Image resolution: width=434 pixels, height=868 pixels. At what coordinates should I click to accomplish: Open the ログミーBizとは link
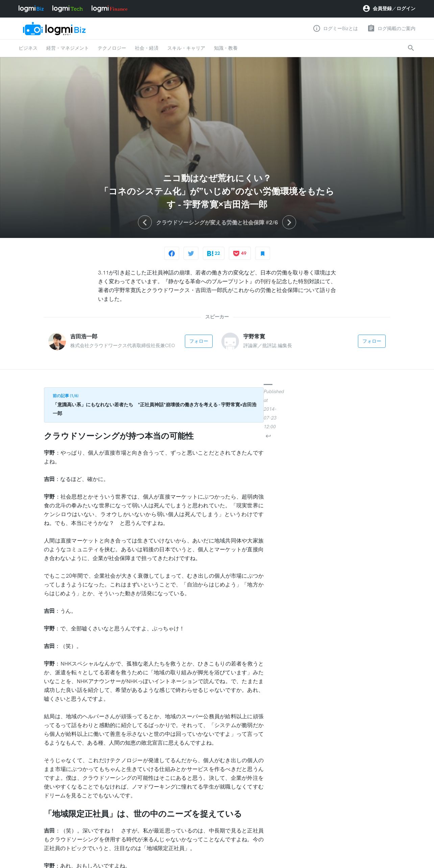340,28
